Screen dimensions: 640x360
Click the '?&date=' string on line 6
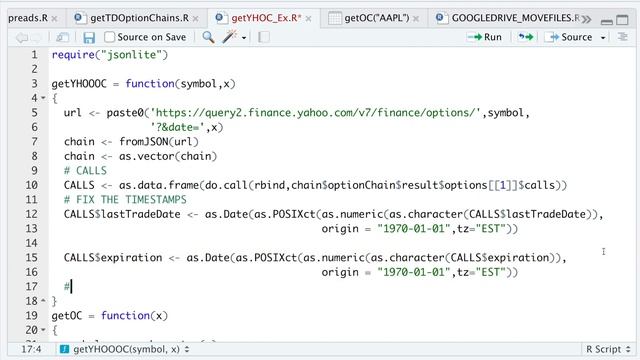coord(177,127)
